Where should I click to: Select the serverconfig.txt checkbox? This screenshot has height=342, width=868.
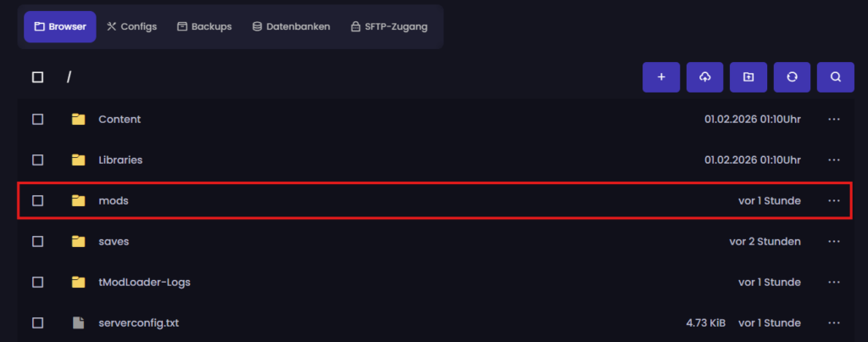[x=37, y=322]
